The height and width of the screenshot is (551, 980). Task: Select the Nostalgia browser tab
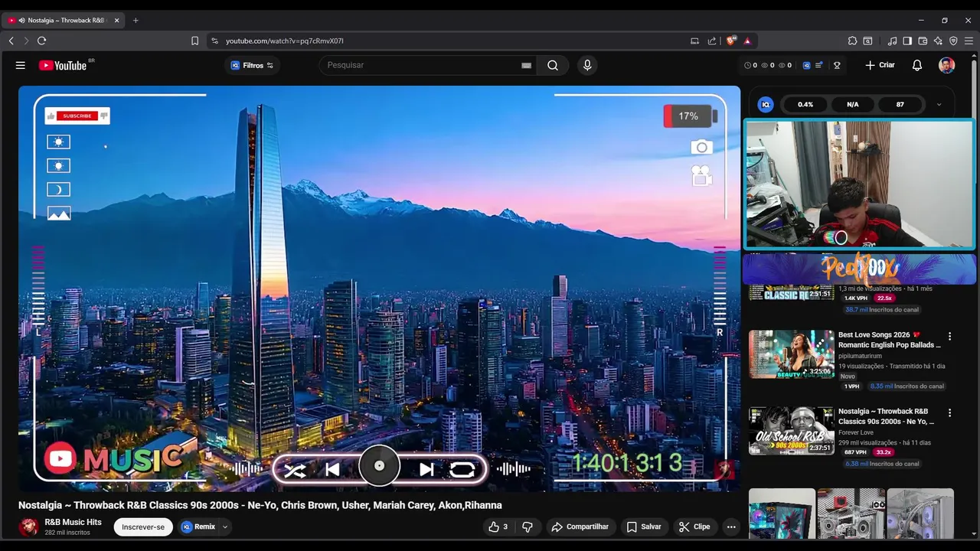[x=65, y=21]
